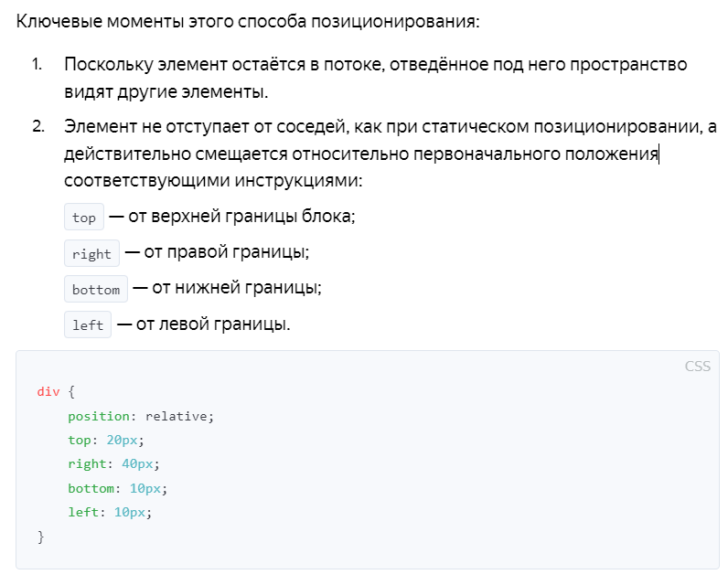Click the closing brace in code block
The width and height of the screenshot is (728, 585).
click(41, 537)
